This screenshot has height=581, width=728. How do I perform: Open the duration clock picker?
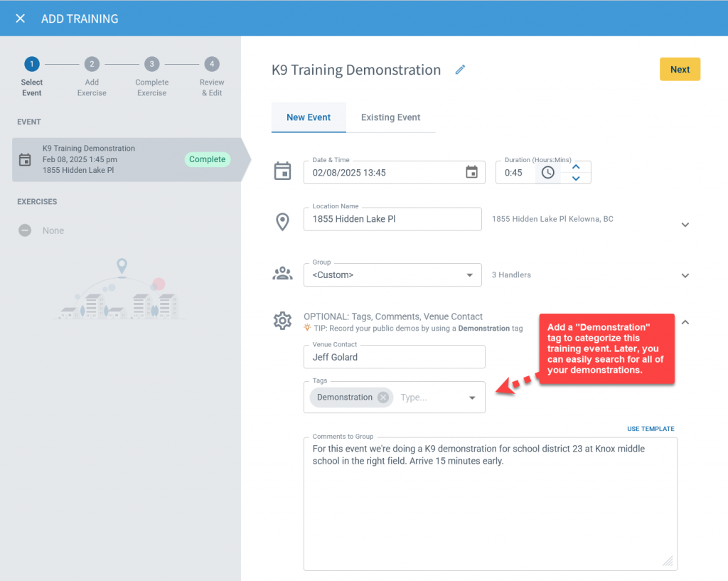tap(548, 173)
